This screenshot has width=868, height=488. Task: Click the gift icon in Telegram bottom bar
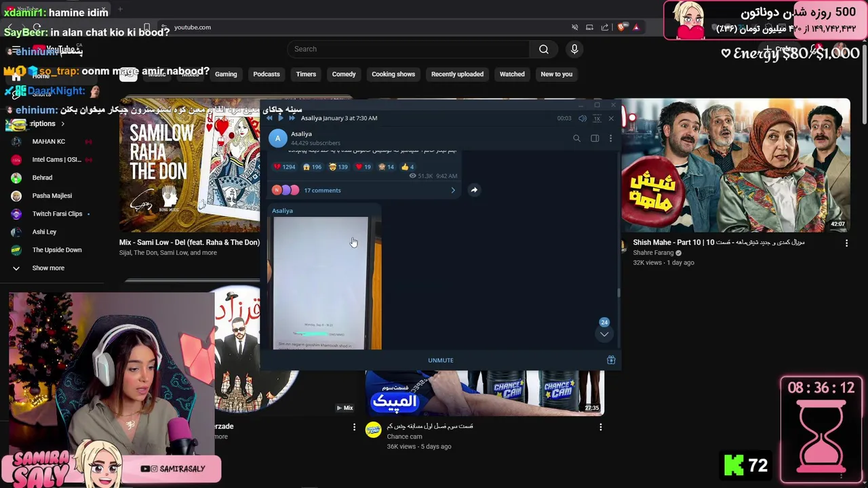click(x=611, y=361)
